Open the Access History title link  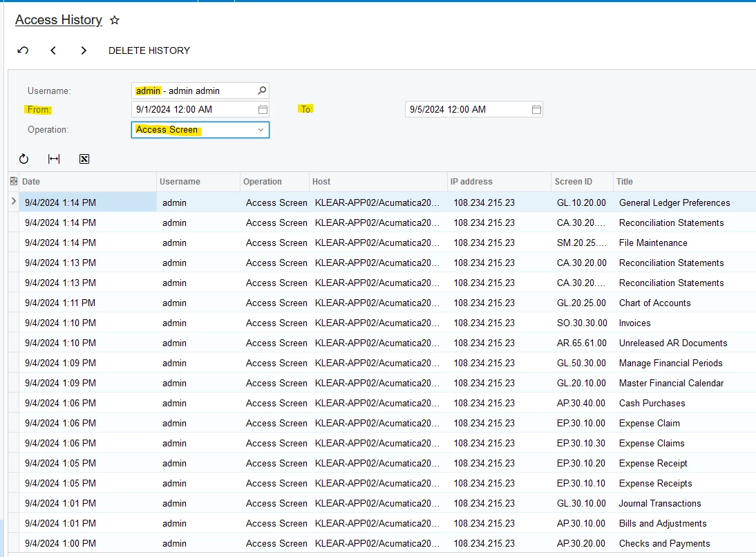tap(58, 20)
